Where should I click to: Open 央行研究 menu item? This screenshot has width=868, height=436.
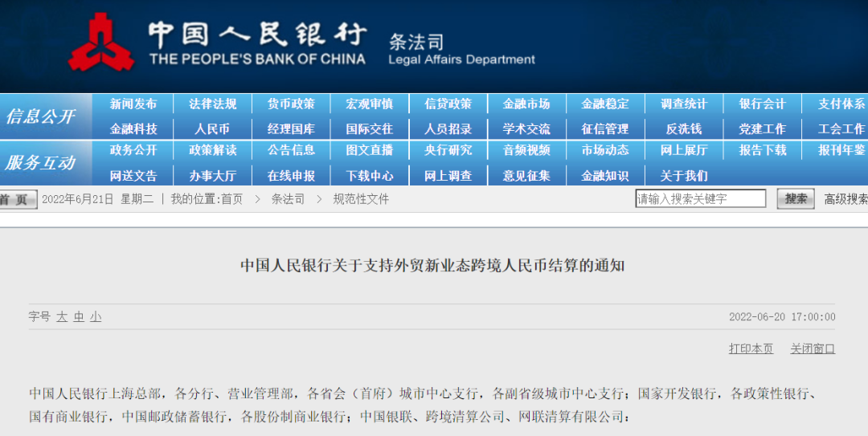448,150
